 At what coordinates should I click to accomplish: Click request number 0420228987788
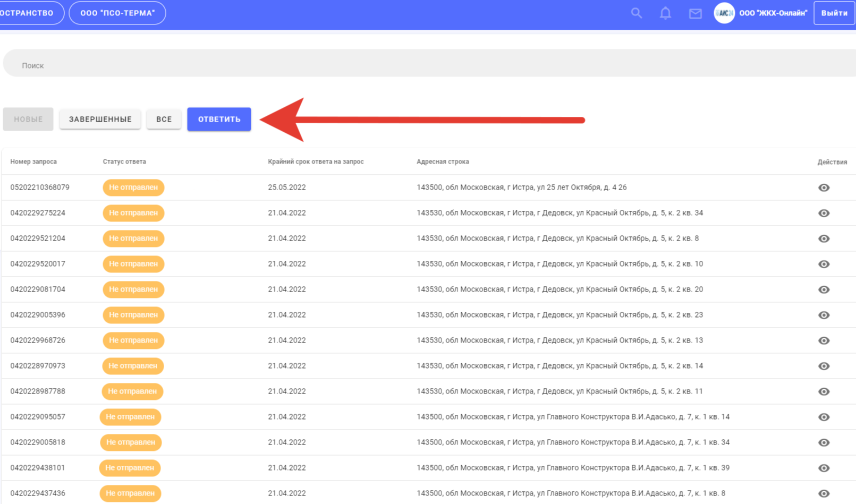tap(38, 391)
